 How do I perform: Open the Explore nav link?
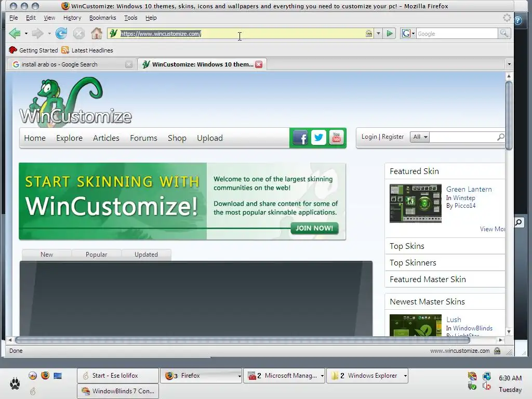[x=69, y=138]
